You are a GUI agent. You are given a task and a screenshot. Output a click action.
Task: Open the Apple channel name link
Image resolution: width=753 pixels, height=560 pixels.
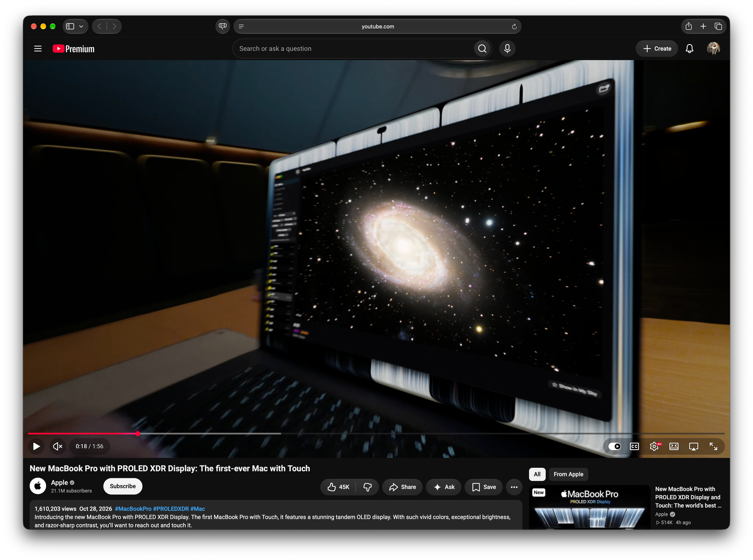[x=59, y=482]
